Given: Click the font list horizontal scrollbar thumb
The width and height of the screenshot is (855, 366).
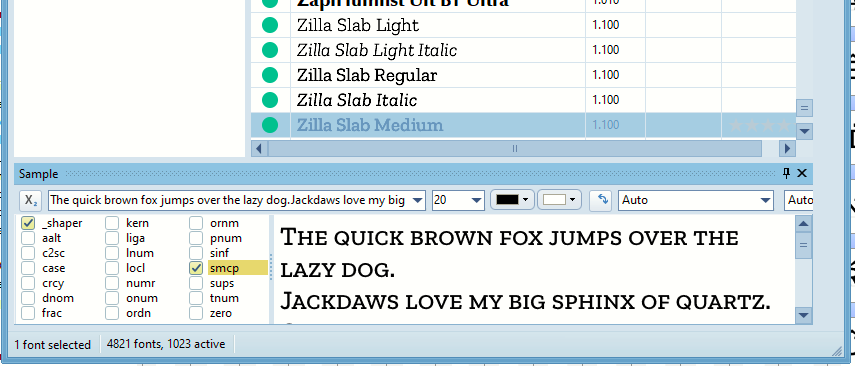Looking at the screenshot, I should pos(514,148).
